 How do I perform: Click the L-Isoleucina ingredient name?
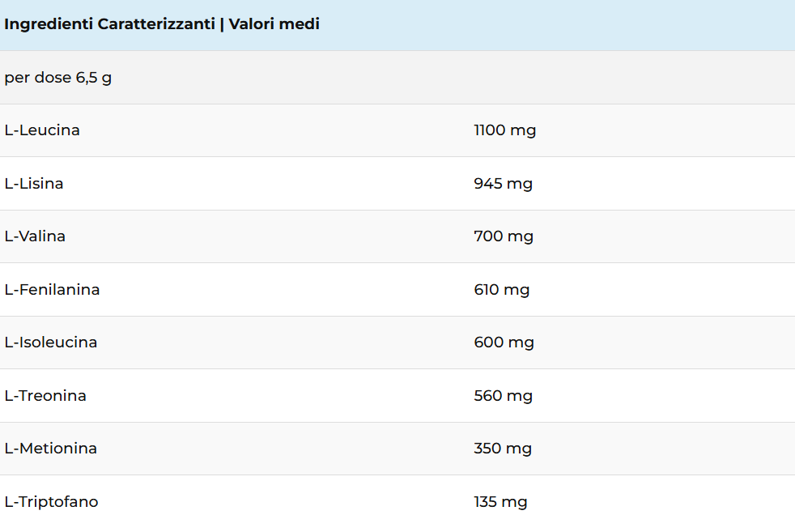[x=51, y=343]
